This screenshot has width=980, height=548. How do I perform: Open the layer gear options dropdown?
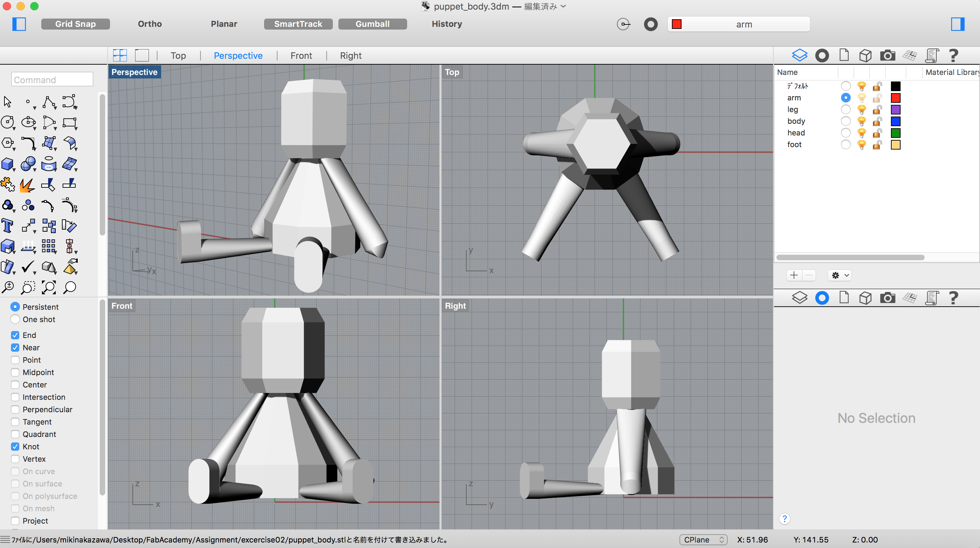(840, 275)
